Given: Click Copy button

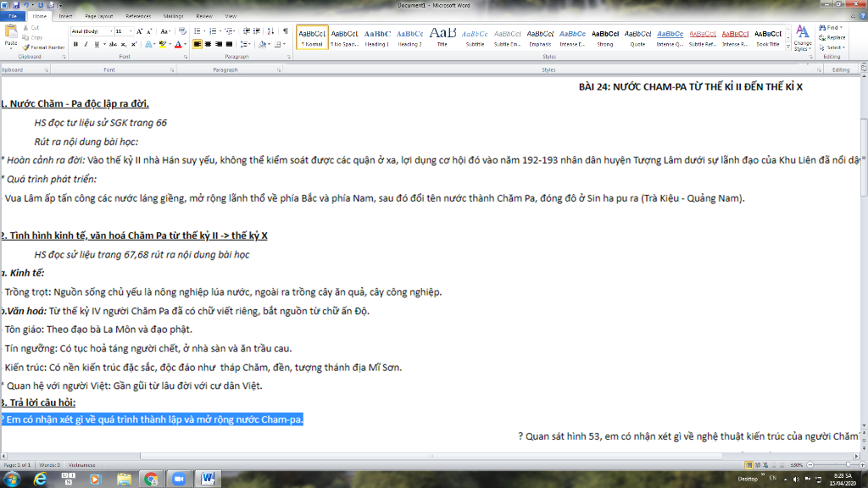Looking at the screenshot, I should (33, 37).
